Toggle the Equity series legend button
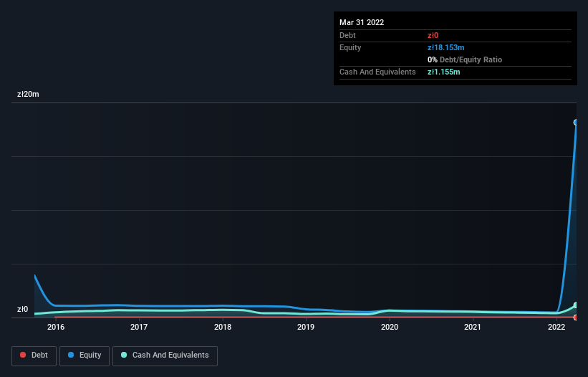 (85, 355)
